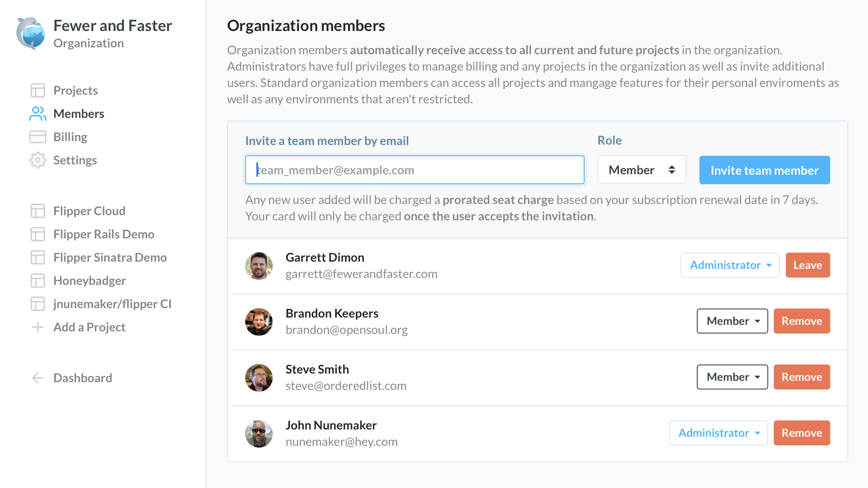868x488 pixels.
Task: Click the Members people icon
Action: click(37, 113)
